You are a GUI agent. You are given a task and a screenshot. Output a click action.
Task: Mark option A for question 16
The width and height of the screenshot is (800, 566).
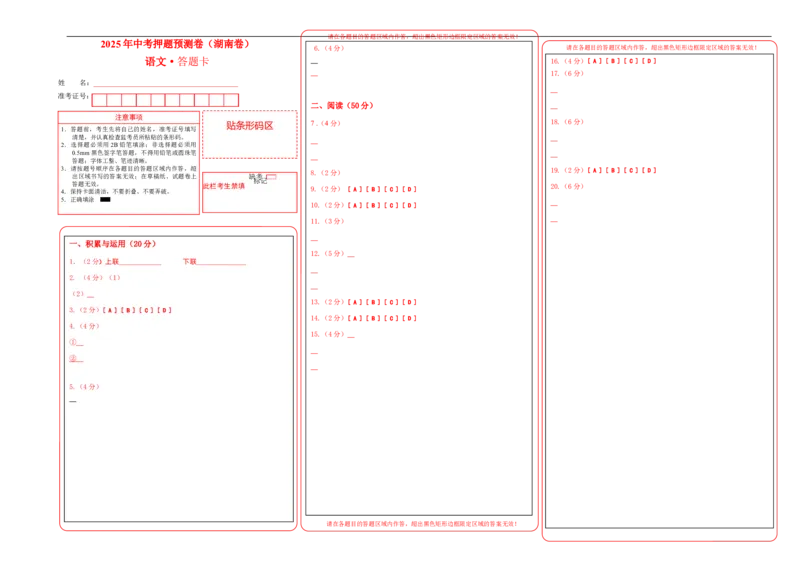pyautogui.click(x=594, y=61)
